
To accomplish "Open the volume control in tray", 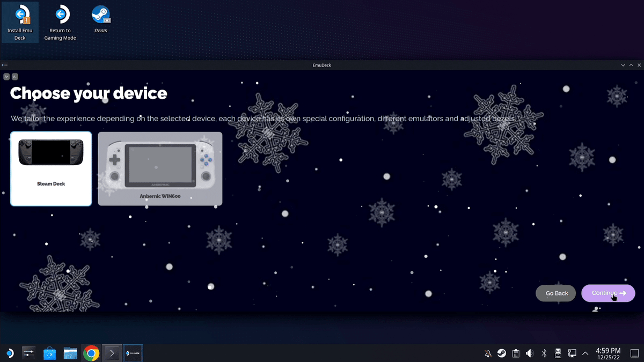I will 530,353.
